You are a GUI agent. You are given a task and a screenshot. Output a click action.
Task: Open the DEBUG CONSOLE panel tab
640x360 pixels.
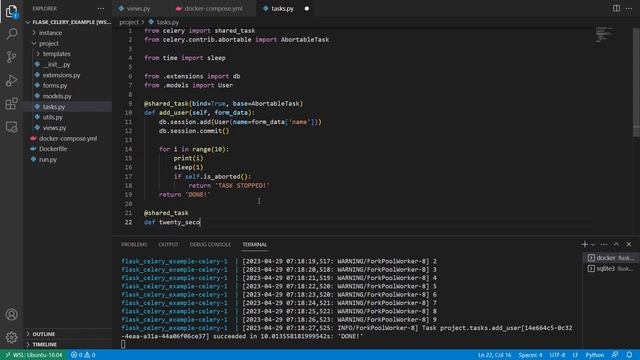coord(210,244)
